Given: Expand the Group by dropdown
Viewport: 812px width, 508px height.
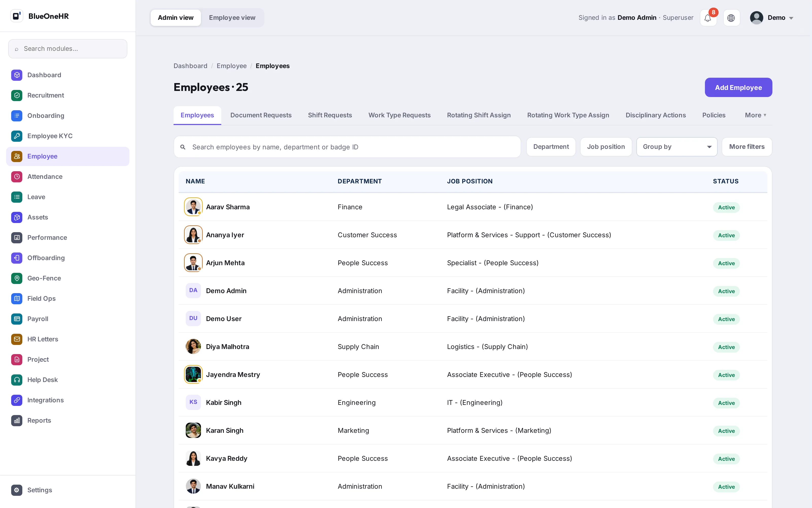Looking at the screenshot, I should (677, 147).
